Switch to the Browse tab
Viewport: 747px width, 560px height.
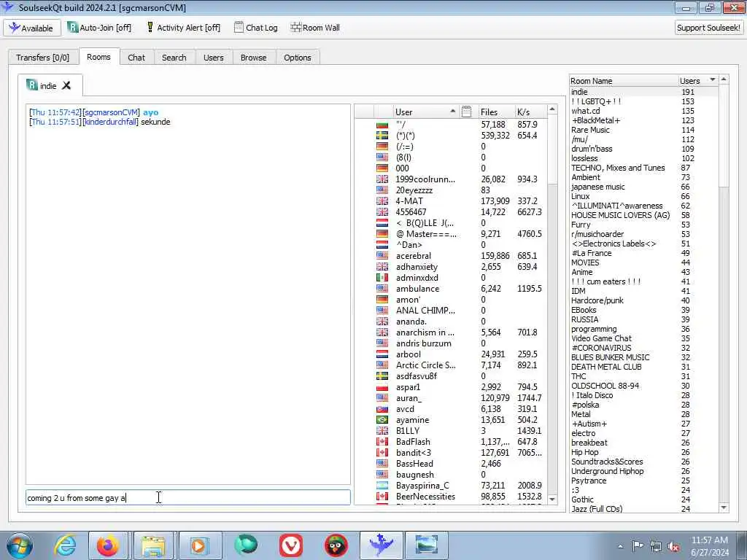[253, 58]
